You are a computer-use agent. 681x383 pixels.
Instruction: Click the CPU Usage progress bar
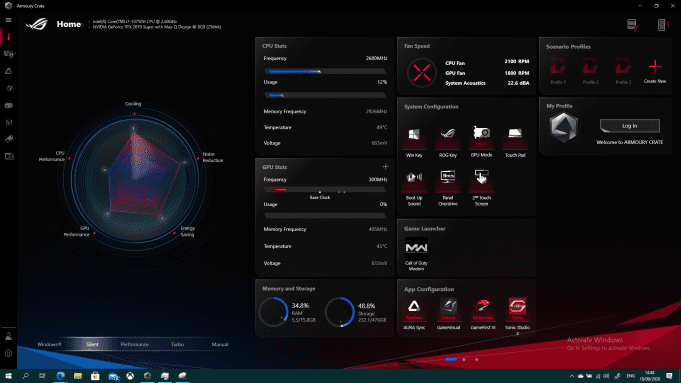325,95
